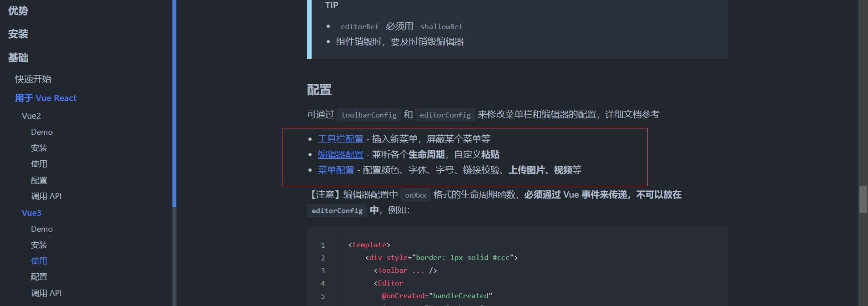Expand the Vue3 sidebar group
The height and width of the screenshot is (306, 868).
[31, 212]
